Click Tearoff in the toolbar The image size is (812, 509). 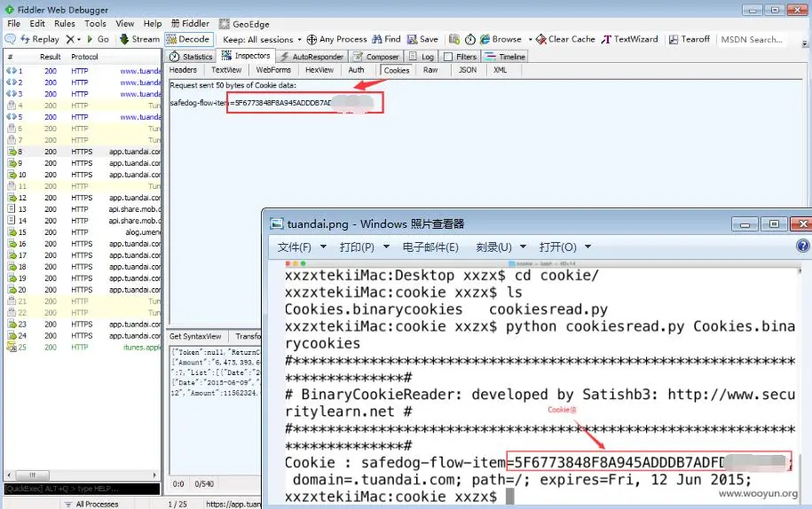(690, 39)
